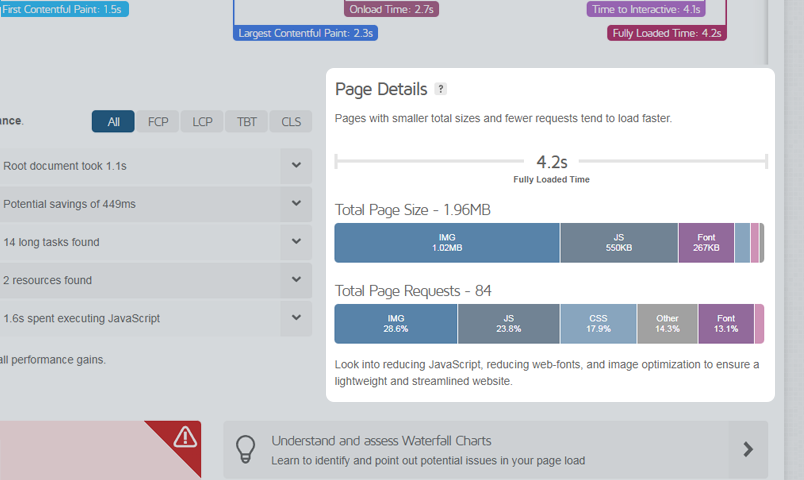804x480 pixels.
Task: Select the All filter tab
Action: [x=113, y=122]
